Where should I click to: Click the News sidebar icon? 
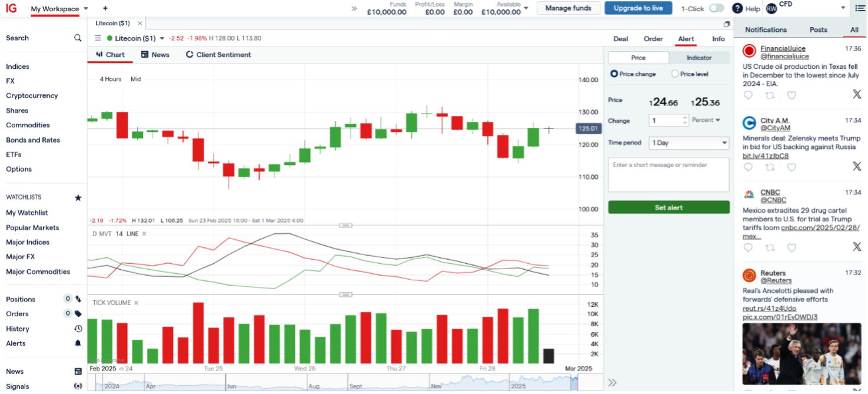click(78, 372)
